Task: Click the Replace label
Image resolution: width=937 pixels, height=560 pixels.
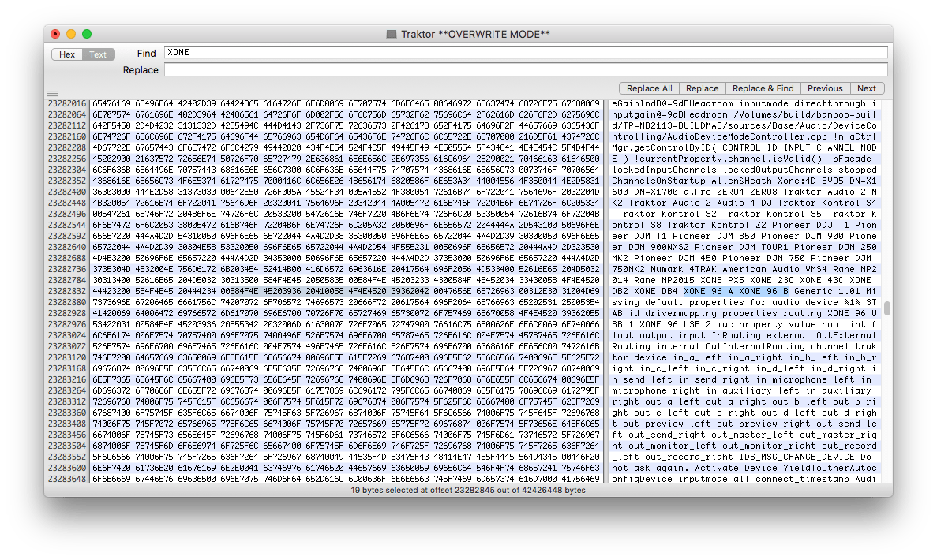Action: coord(141,70)
